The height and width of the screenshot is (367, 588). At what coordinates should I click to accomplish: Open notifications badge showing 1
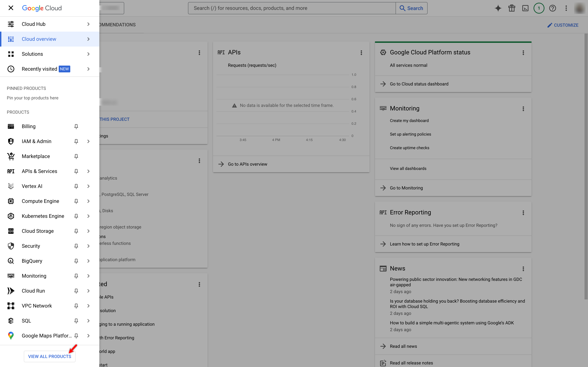pyautogui.click(x=539, y=8)
